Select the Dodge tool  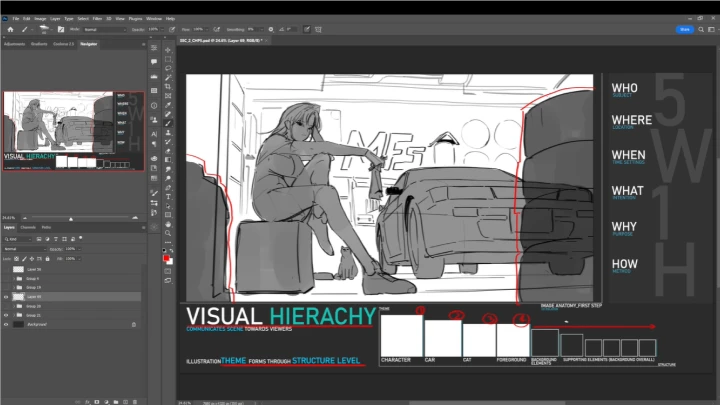click(x=168, y=179)
